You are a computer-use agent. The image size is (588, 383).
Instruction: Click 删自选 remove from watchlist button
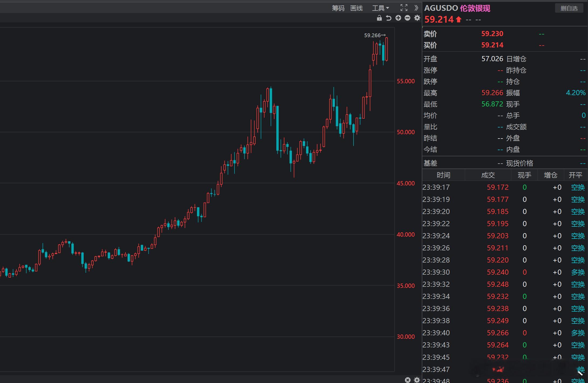pyautogui.click(x=569, y=8)
